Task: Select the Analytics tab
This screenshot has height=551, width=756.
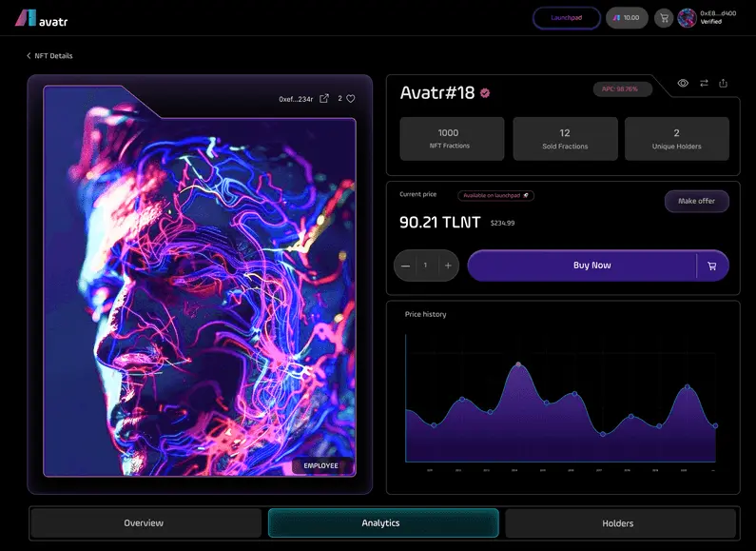Action: click(x=382, y=523)
